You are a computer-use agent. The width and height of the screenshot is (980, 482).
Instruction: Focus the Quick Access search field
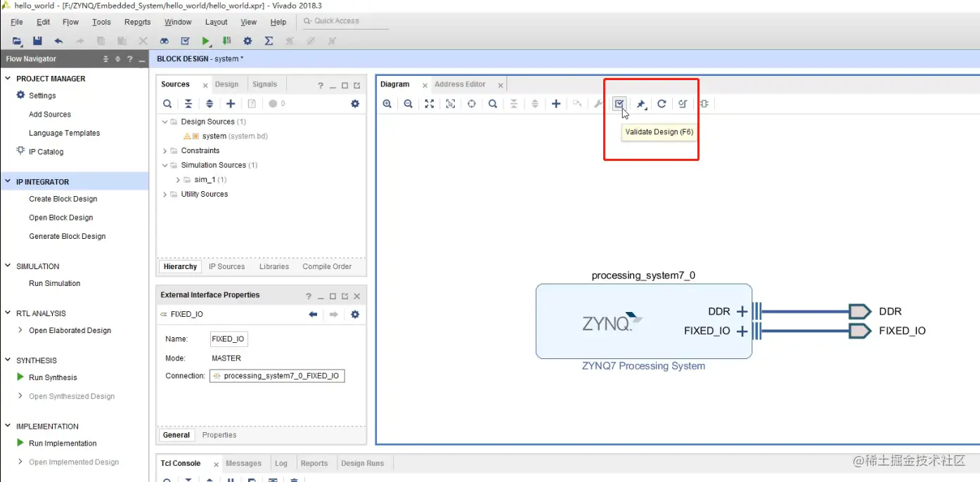coord(344,21)
